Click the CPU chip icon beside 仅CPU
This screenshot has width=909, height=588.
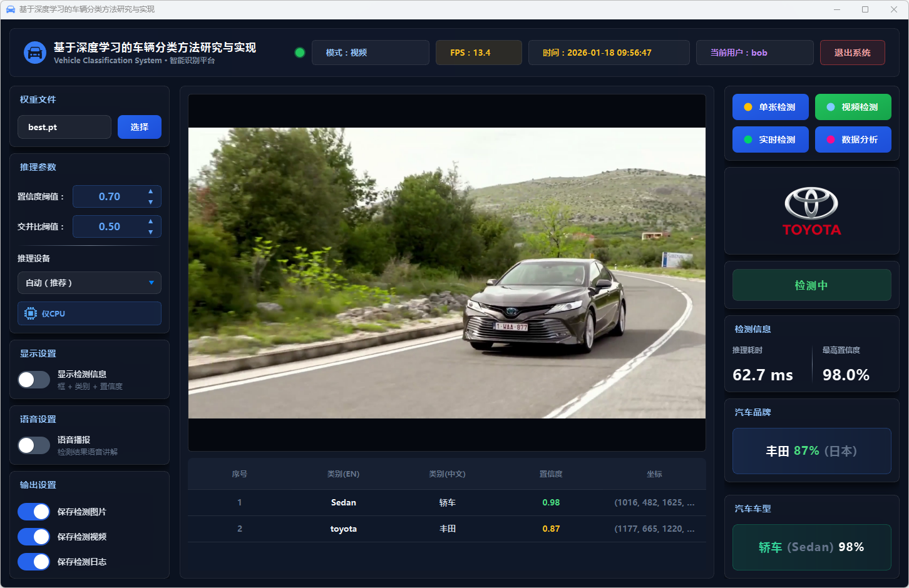click(31, 313)
